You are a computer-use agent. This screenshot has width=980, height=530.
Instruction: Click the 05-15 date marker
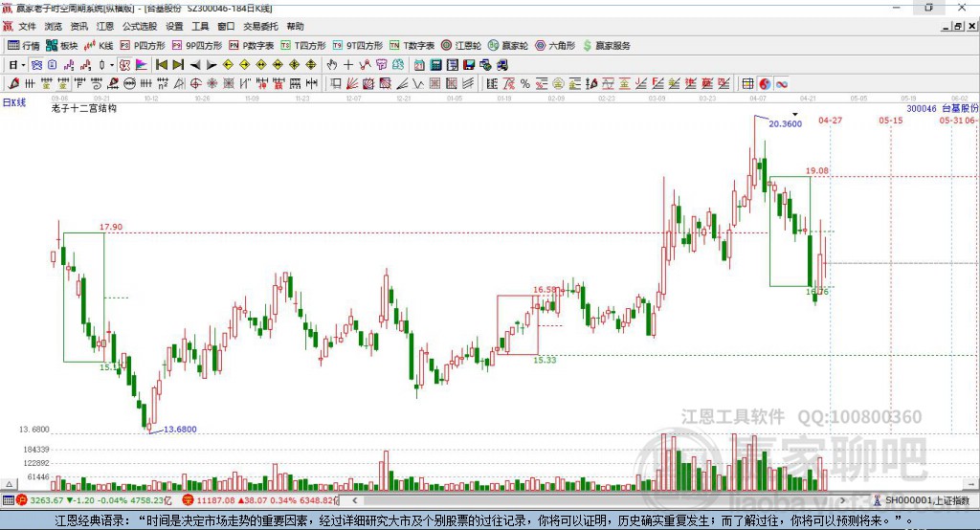pyautogui.click(x=891, y=120)
